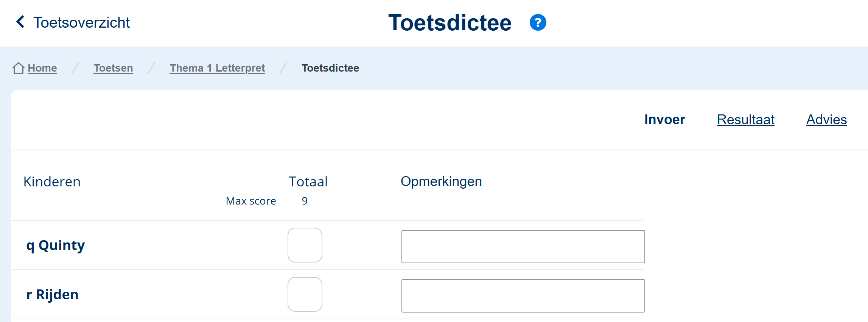Open the blue help question mark
The width and height of the screenshot is (868, 322).
coord(538,22)
